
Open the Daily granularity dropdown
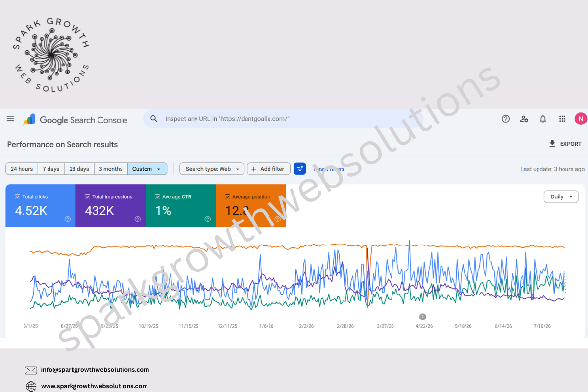(561, 196)
